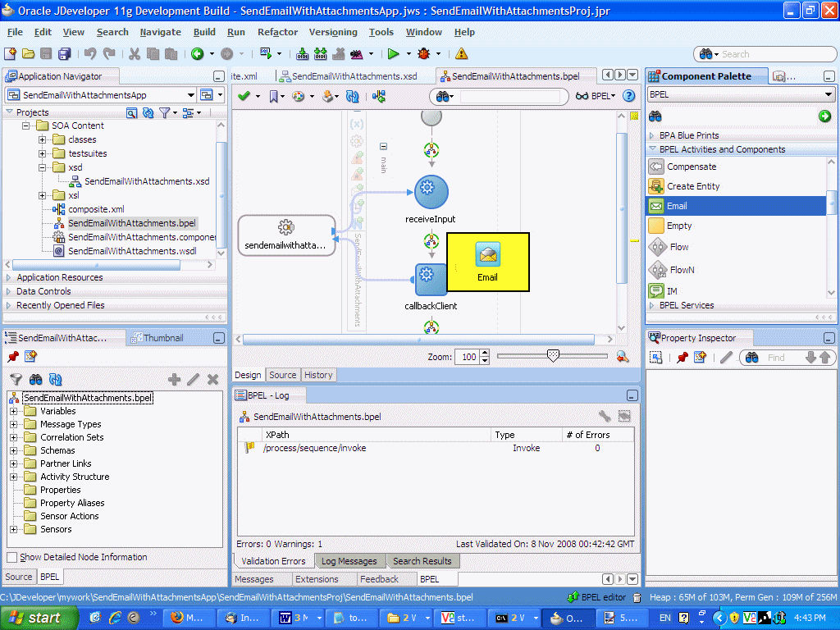
Task: Expand the Variables node in structure tree
Action: click(13, 412)
